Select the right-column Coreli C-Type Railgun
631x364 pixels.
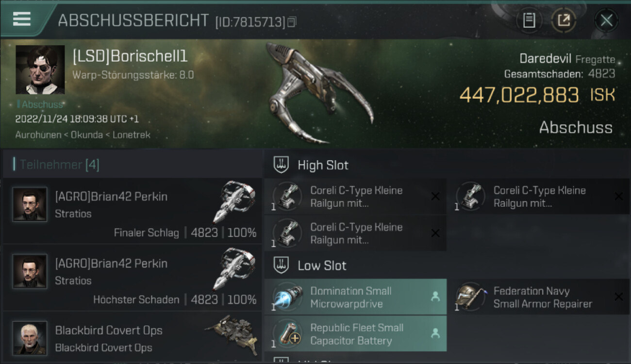539,197
